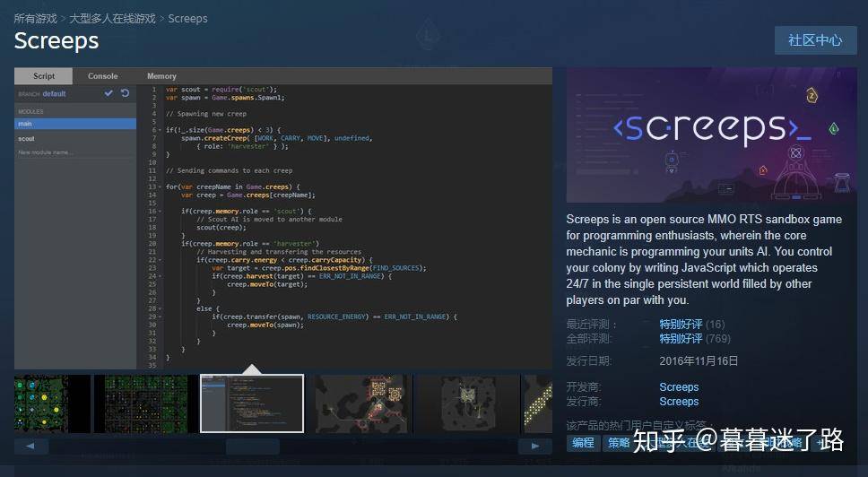Click the Screeps logo header image
The height and width of the screenshot is (477, 868).
[x=711, y=135]
